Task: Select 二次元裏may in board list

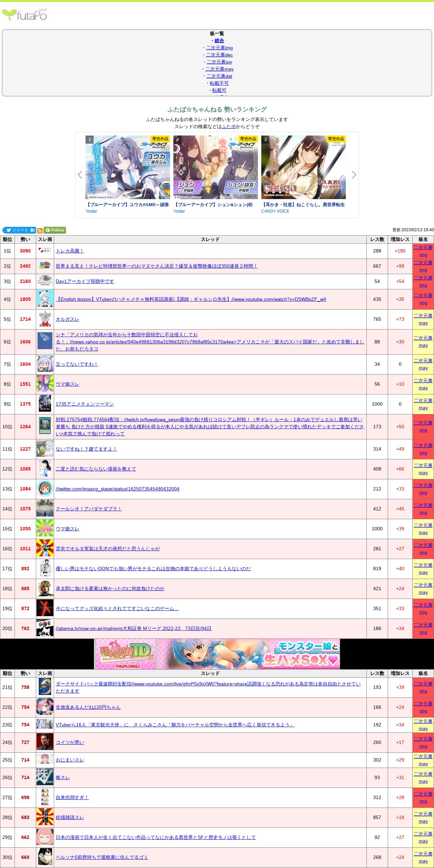Action: click(x=219, y=69)
